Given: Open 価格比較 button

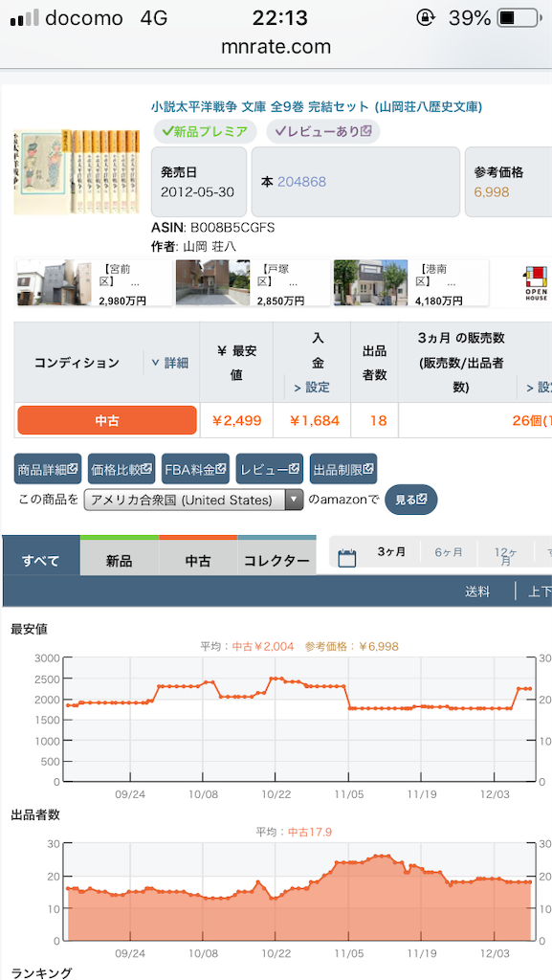Looking at the screenshot, I should 121,469.
